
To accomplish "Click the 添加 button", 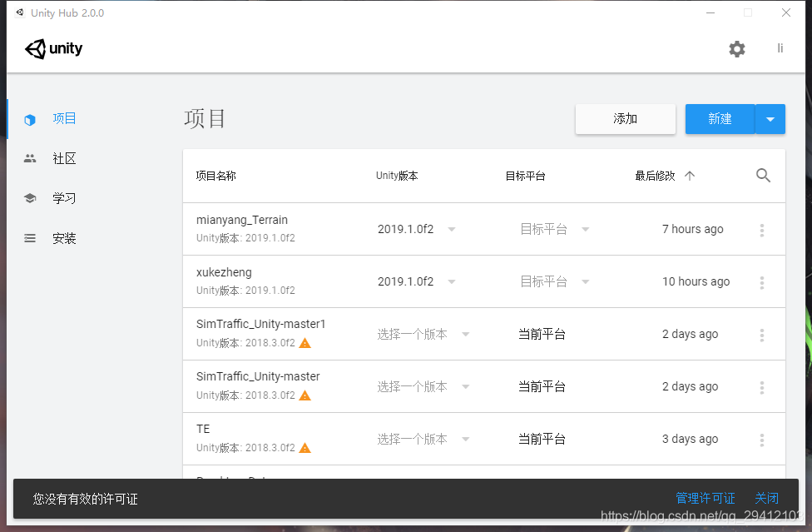I will point(625,119).
